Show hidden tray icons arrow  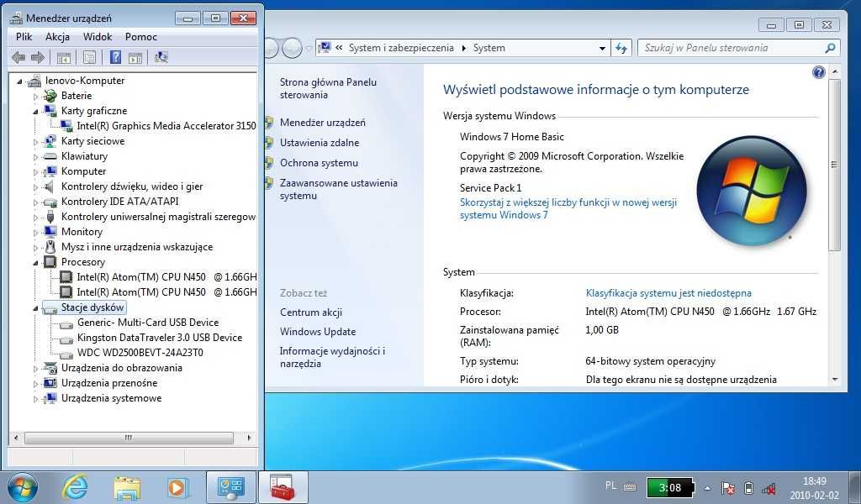click(708, 487)
